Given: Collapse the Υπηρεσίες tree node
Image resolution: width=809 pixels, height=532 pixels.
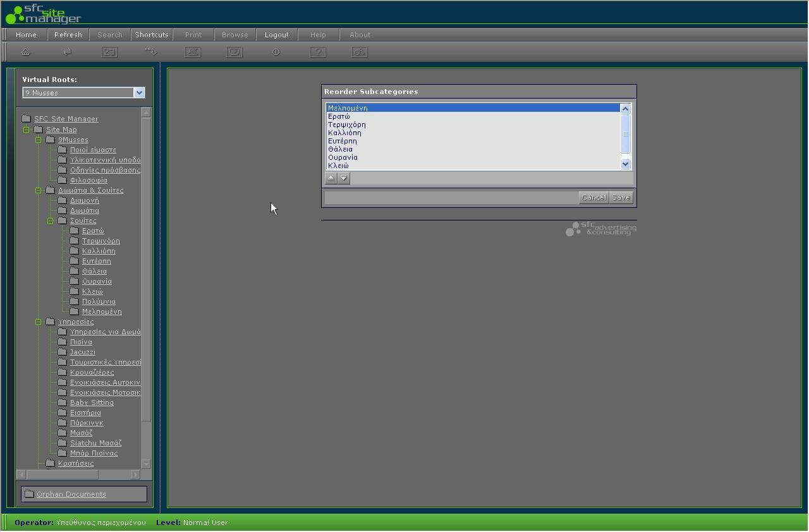Looking at the screenshot, I should 39,322.
